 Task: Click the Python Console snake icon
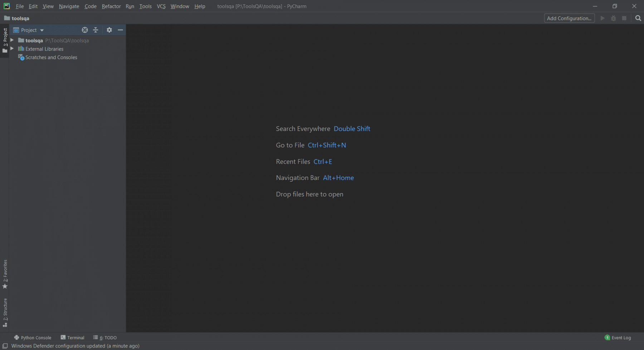coord(16,337)
